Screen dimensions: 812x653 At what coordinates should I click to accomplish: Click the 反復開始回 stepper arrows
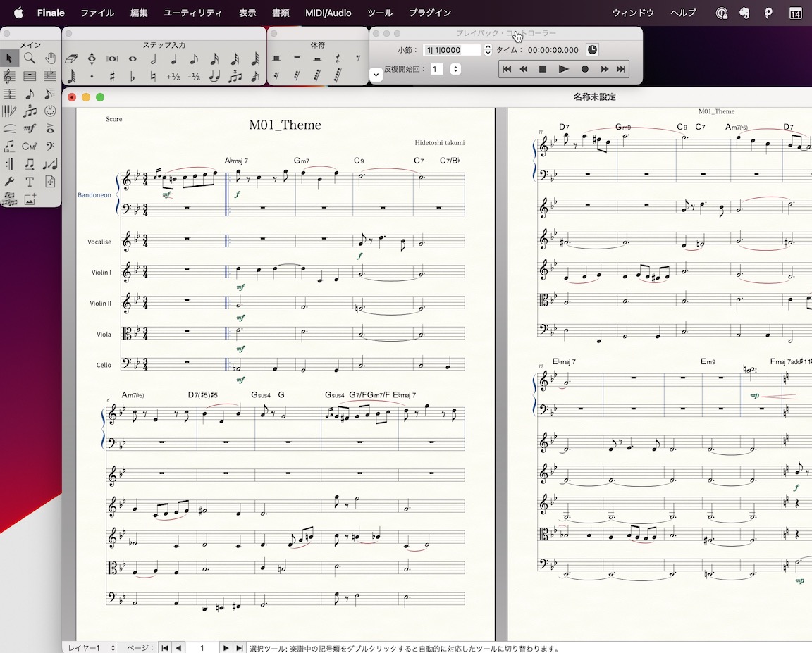tap(455, 69)
